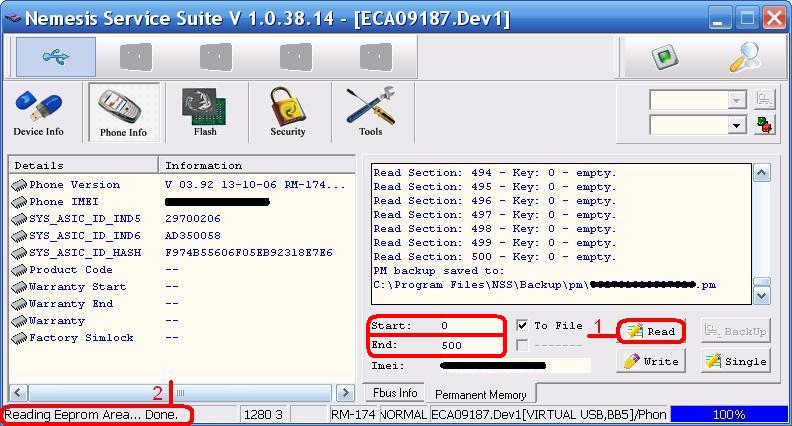
Task: Switch to the Fbus Info tab
Action: (395, 393)
